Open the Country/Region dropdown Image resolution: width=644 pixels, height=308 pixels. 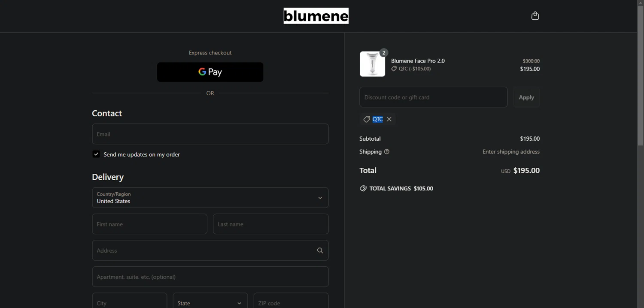210,198
